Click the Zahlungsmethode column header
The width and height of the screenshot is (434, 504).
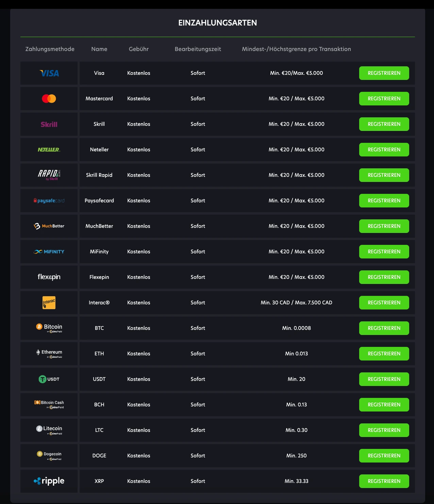[50, 49]
